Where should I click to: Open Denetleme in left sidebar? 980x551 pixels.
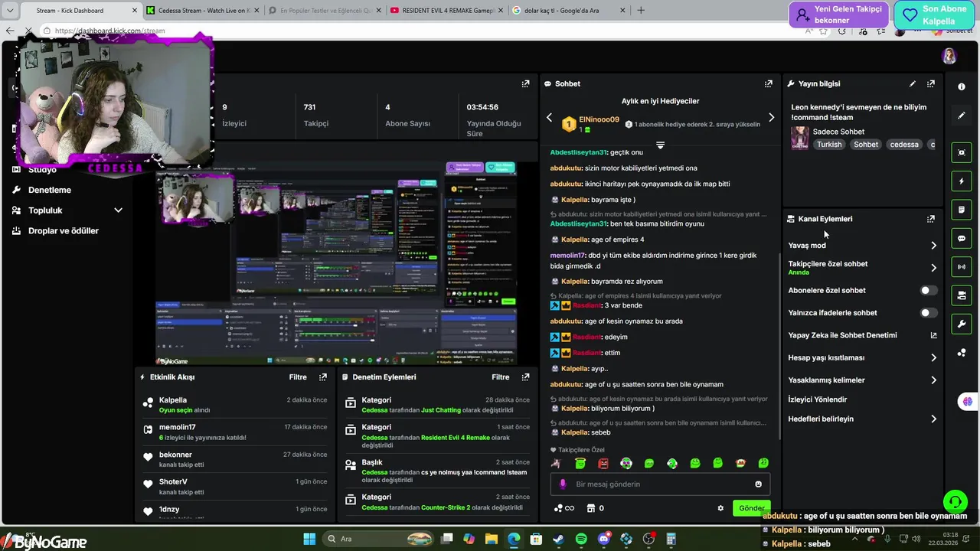(x=49, y=190)
